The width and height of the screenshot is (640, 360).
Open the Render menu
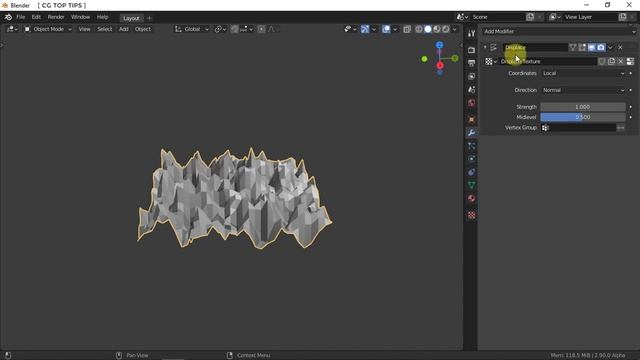coord(56,17)
